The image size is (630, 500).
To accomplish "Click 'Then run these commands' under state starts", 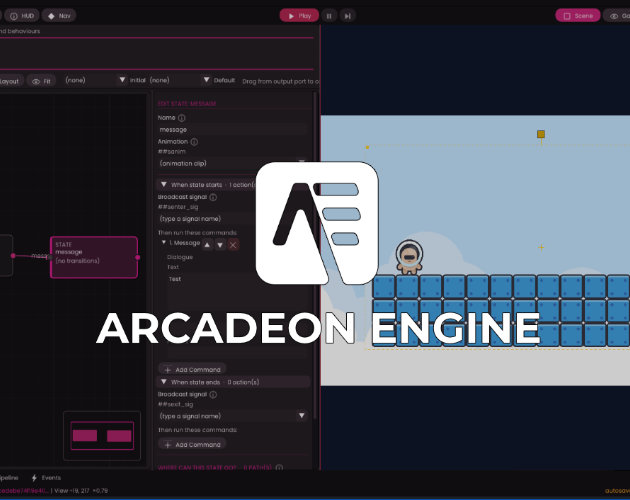I will pos(197,233).
